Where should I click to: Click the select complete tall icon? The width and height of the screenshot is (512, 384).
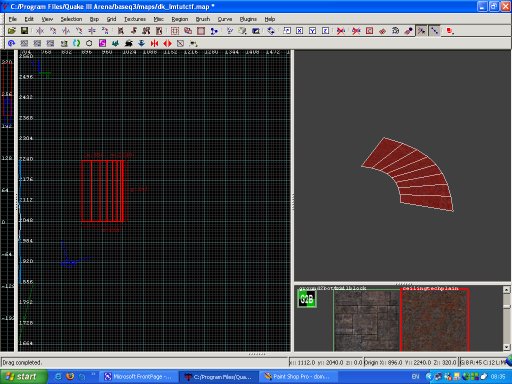[x=121, y=31]
